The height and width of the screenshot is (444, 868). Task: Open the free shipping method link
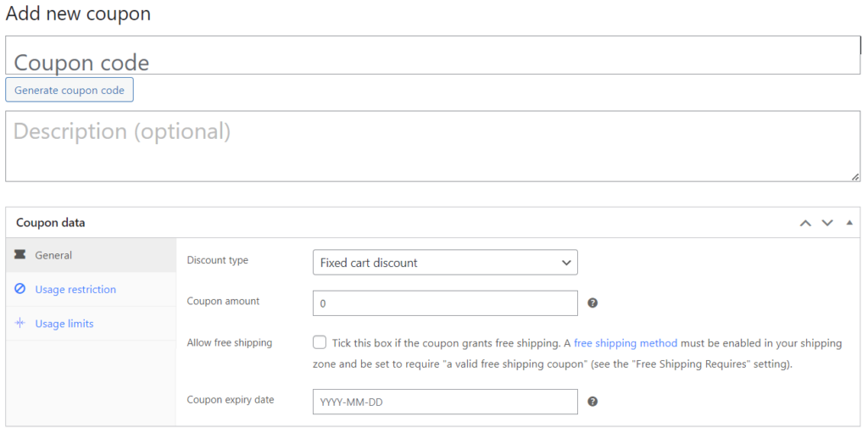(x=626, y=343)
